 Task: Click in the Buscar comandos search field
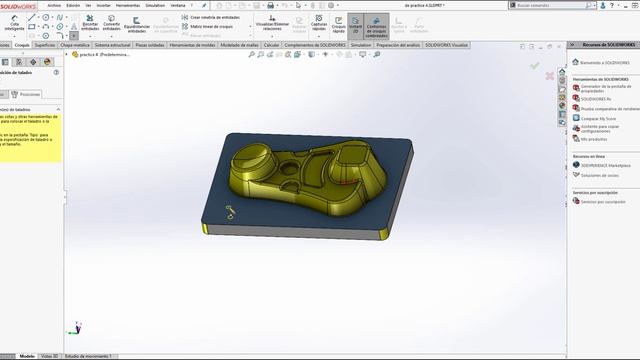tap(549, 5)
